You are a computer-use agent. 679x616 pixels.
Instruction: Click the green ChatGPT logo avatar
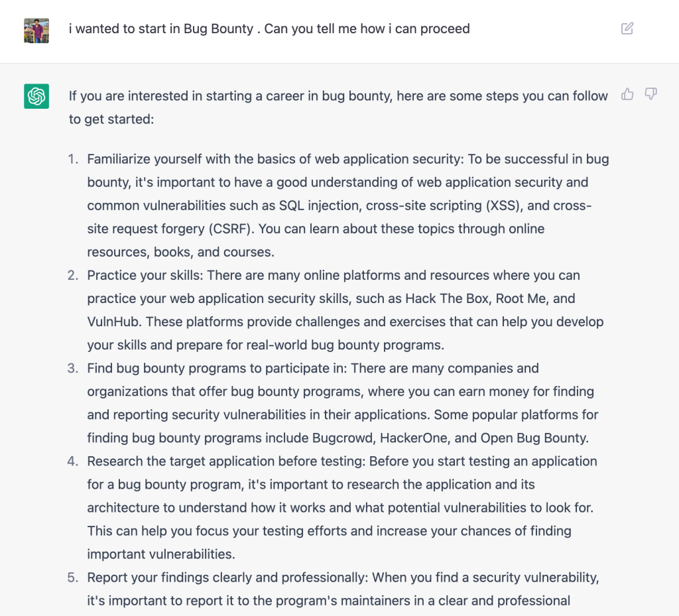pos(36,96)
